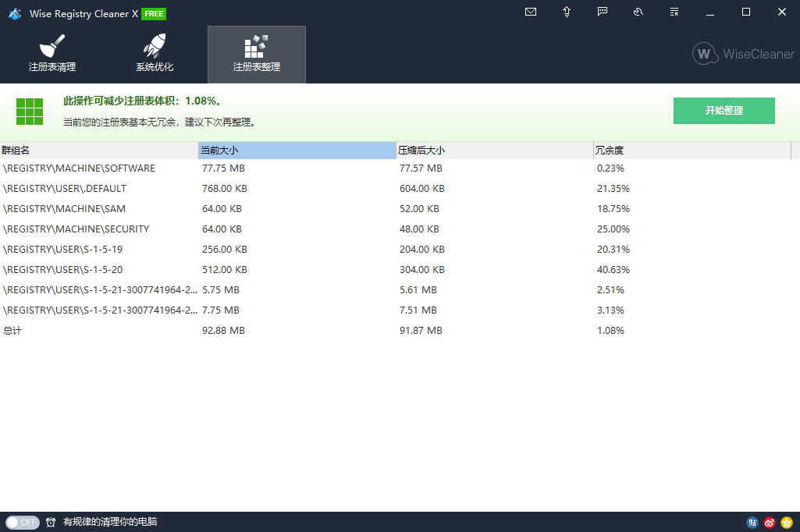
Task: Select the 注册表整理 tab
Action: coord(257,54)
